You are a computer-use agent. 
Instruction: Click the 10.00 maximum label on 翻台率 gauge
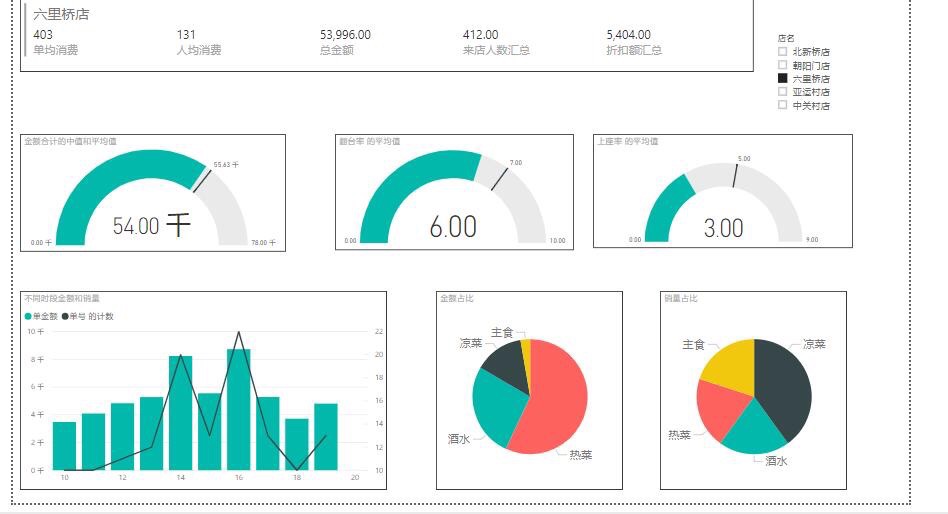[557, 241]
